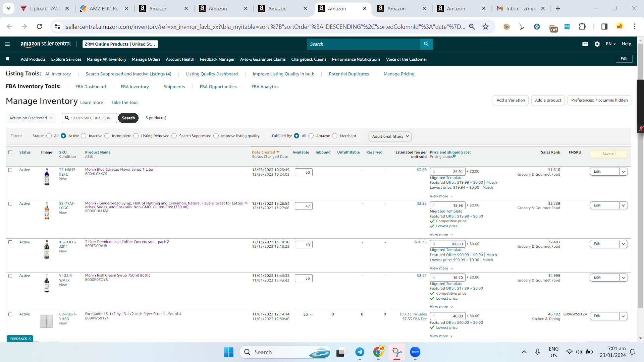Open the messages envelope icon

[x=585, y=44]
